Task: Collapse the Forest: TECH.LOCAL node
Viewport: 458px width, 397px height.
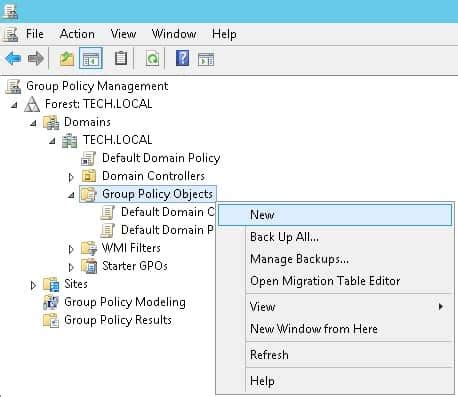Action: pyautogui.click(x=14, y=105)
